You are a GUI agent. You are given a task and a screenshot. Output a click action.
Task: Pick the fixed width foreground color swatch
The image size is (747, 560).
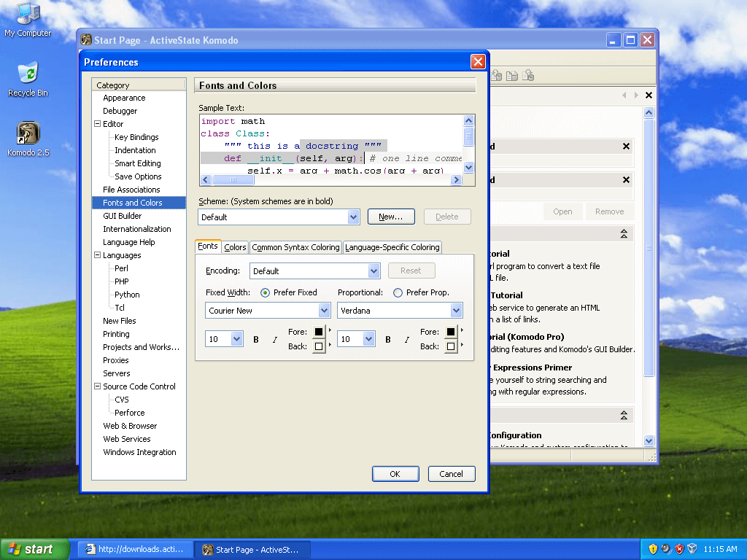319,332
